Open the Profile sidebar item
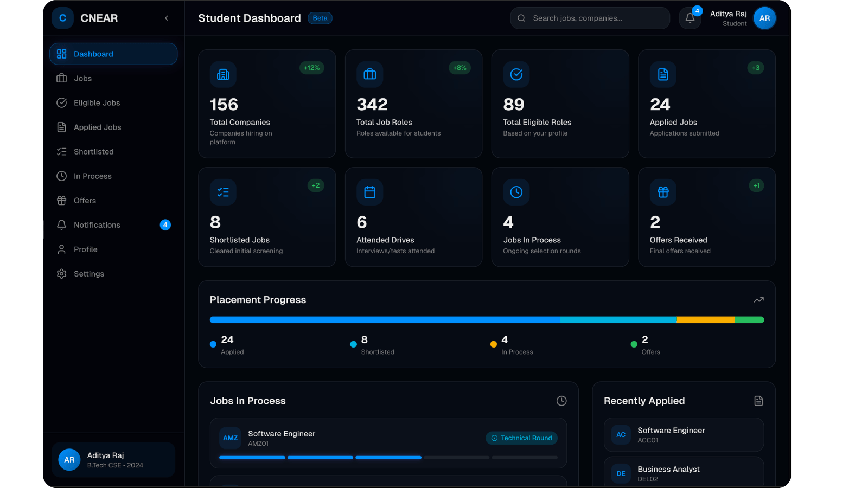 point(85,249)
